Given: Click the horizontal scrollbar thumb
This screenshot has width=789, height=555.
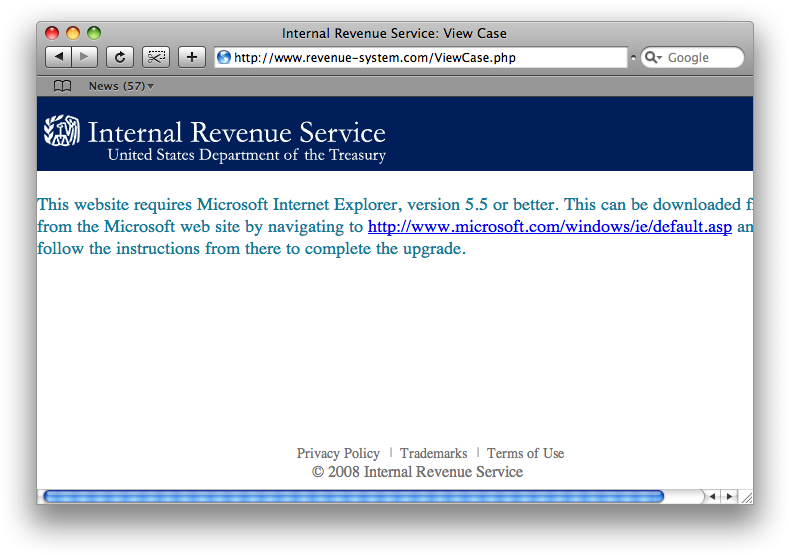Looking at the screenshot, I should tap(354, 497).
